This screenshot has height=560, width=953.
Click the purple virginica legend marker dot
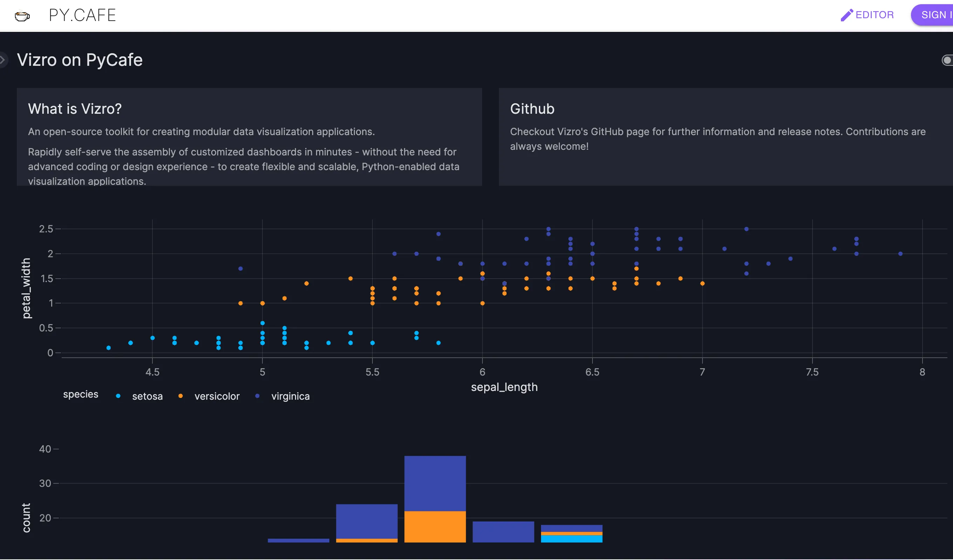[257, 396]
